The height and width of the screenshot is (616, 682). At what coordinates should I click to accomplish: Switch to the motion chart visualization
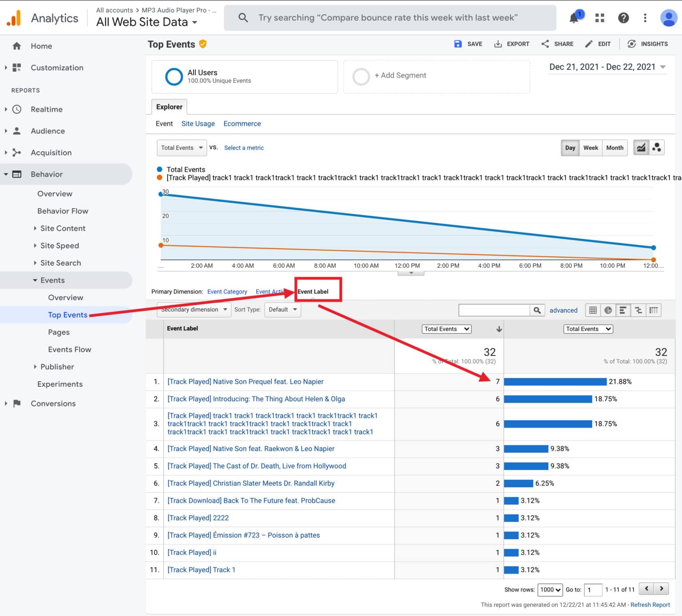[x=657, y=147]
